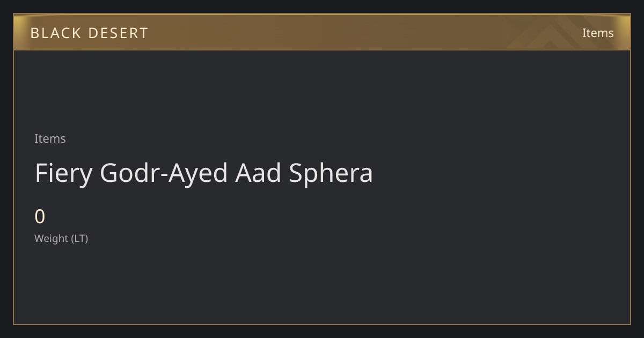Click the word DESERT in the header
644x338 pixels.
118,33
